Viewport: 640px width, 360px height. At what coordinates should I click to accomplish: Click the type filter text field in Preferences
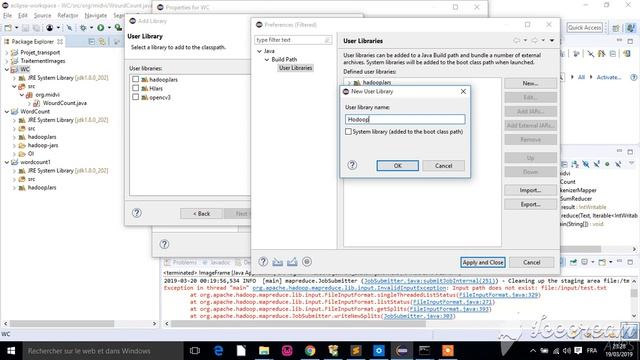point(293,40)
